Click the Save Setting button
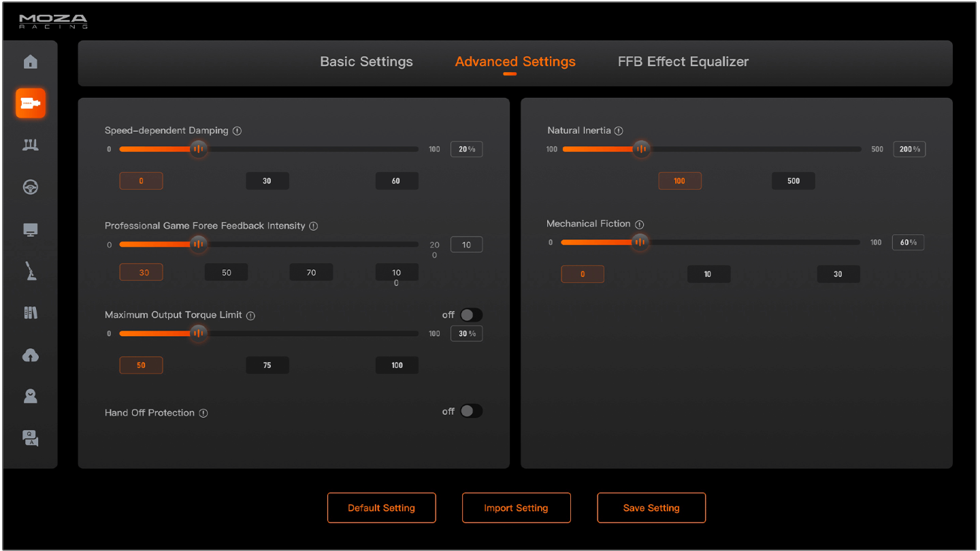980x551 pixels. pyautogui.click(x=651, y=508)
